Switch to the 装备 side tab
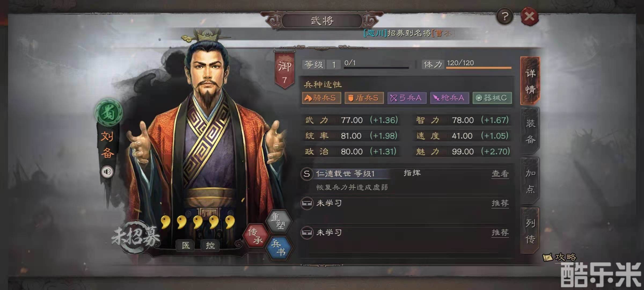Viewport: 644px width, 290px height. [x=530, y=131]
